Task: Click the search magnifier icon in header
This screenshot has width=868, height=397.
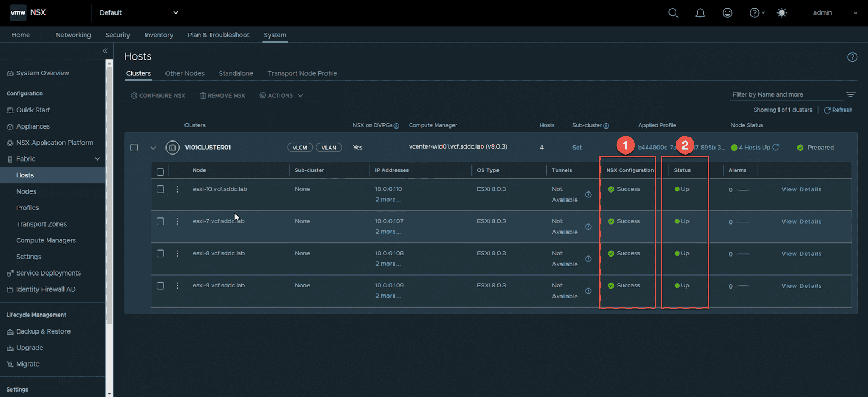Action: (673, 13)
